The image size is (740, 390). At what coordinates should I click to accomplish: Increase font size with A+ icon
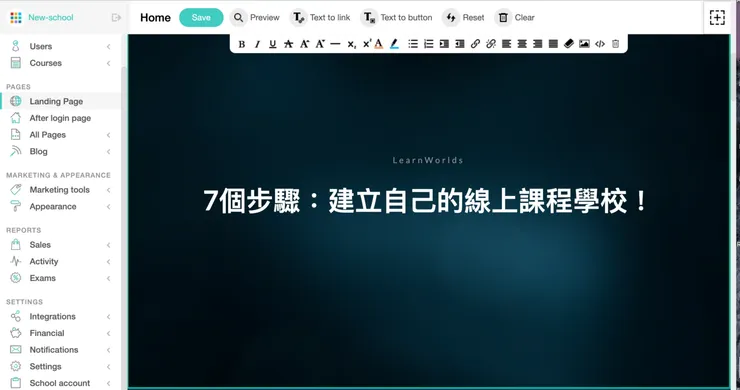click(304, 44)
